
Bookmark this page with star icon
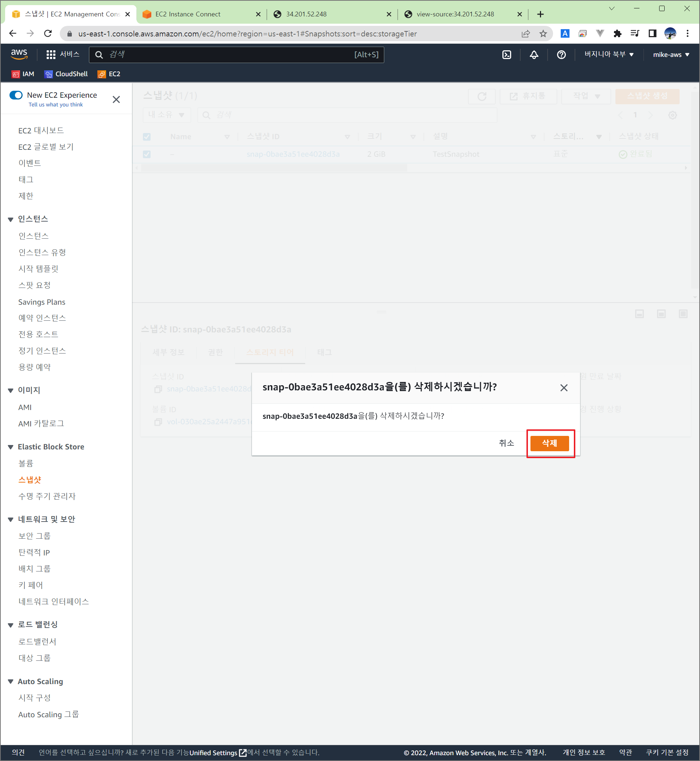coord(543,34)
